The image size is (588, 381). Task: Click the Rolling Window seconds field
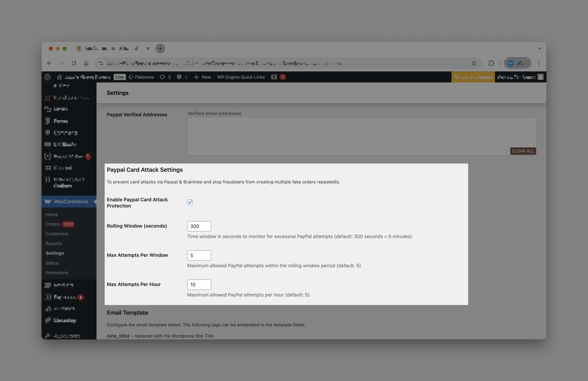click(199, 226)
